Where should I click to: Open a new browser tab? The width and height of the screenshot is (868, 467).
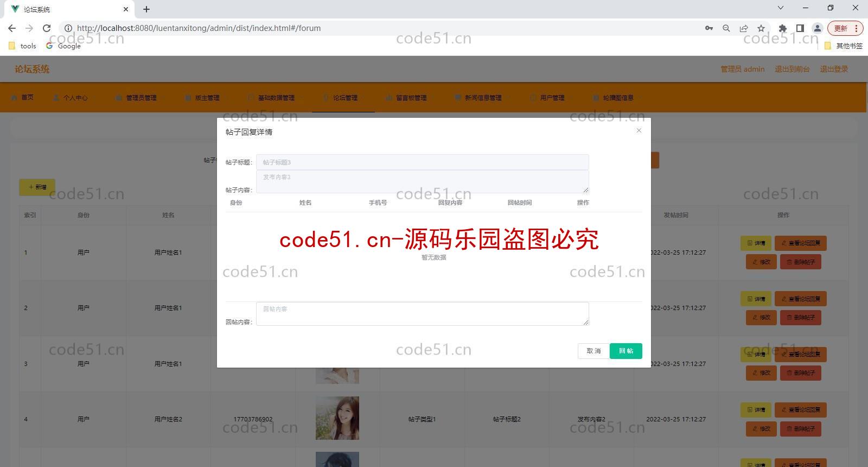pos(146,9)
